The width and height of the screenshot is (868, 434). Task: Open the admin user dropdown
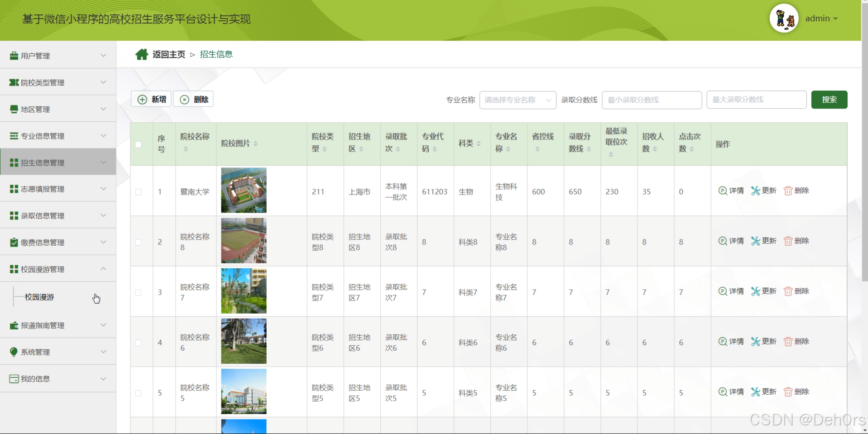tap(821, 19)
